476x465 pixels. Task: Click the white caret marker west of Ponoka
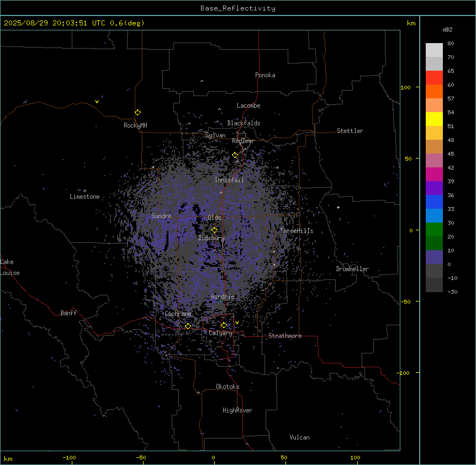pyautogui.click(x=202, y=81)
